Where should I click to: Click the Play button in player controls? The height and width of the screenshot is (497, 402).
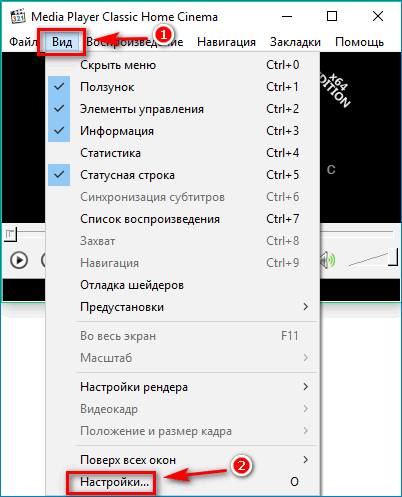pyautogui.click(x=19, y=260)
